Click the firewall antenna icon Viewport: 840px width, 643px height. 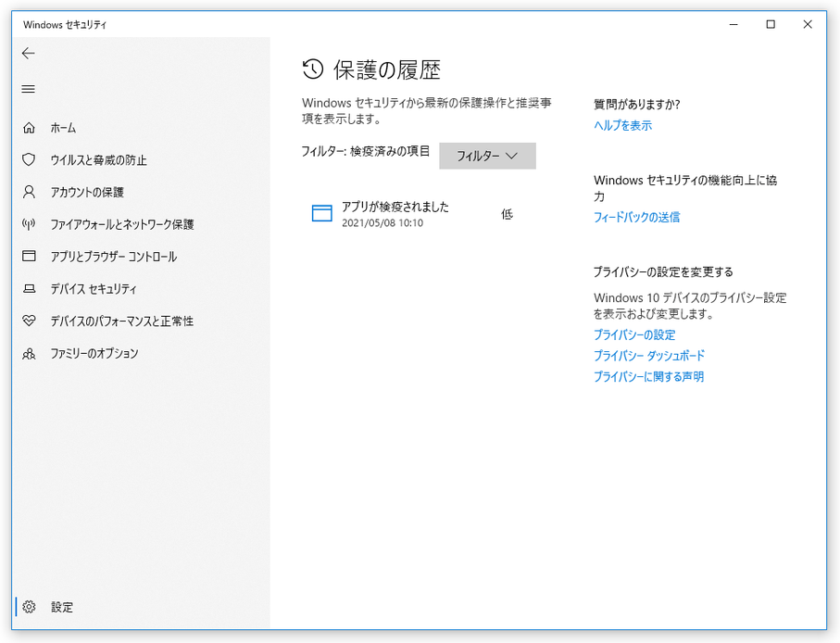[x=29, y=224]
